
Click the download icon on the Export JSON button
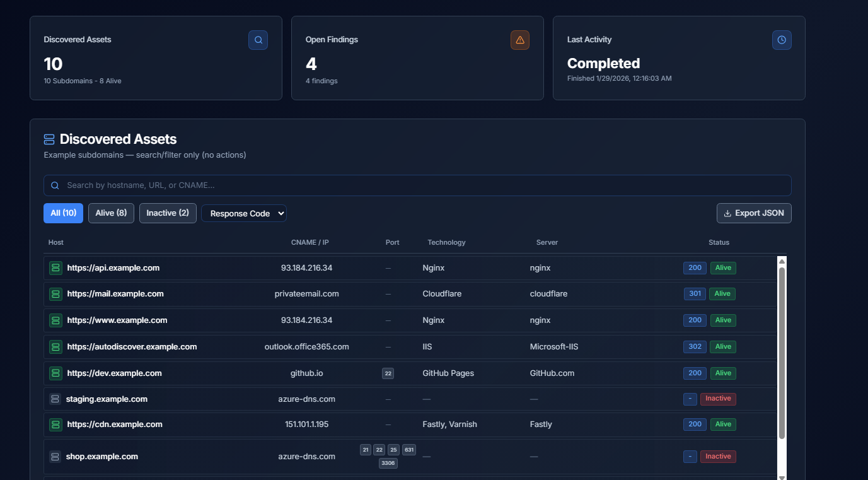point(728,213)
